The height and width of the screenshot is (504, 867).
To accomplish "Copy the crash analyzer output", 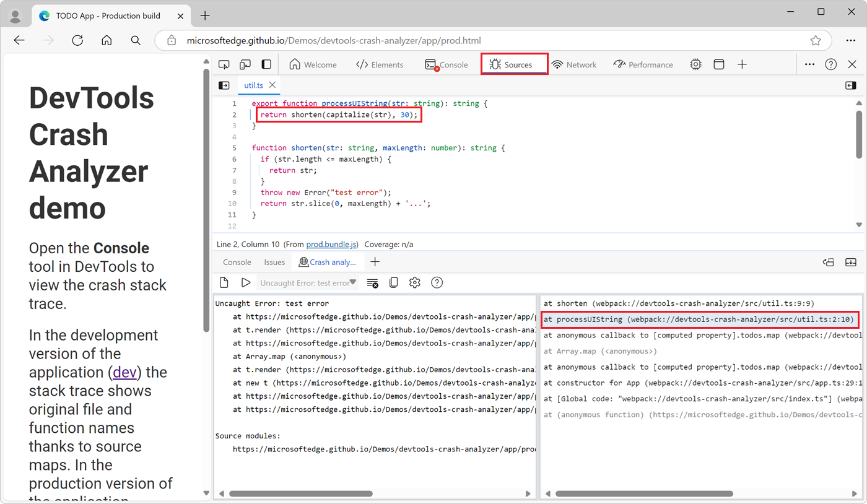I will pyautogui.click(x=393, y=282).
